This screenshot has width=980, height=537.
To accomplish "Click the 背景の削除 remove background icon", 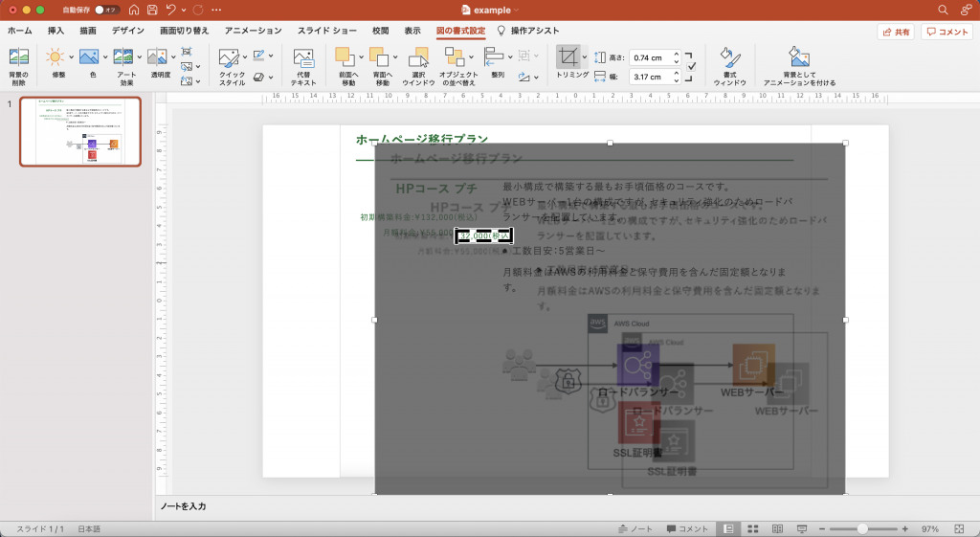I will (19, 57).
